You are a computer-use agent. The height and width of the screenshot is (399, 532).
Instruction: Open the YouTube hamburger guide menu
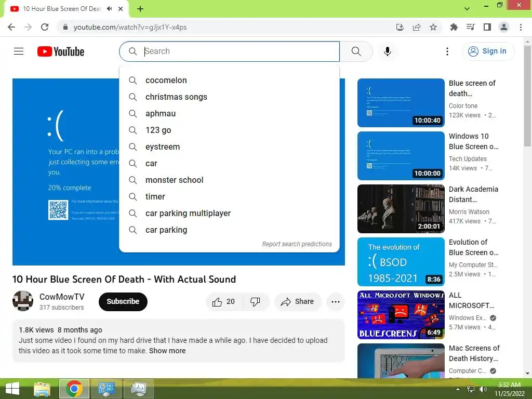pyautogui.click(x=19, y=51)
